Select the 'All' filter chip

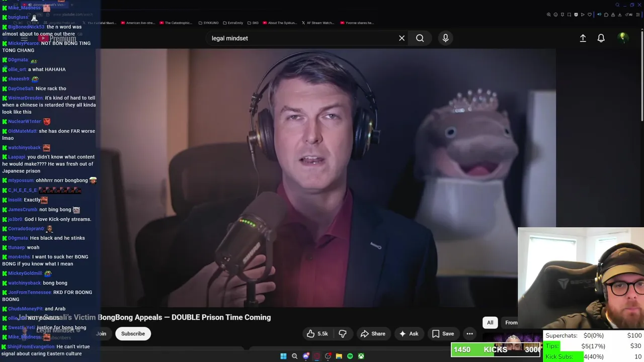(490, 322)
